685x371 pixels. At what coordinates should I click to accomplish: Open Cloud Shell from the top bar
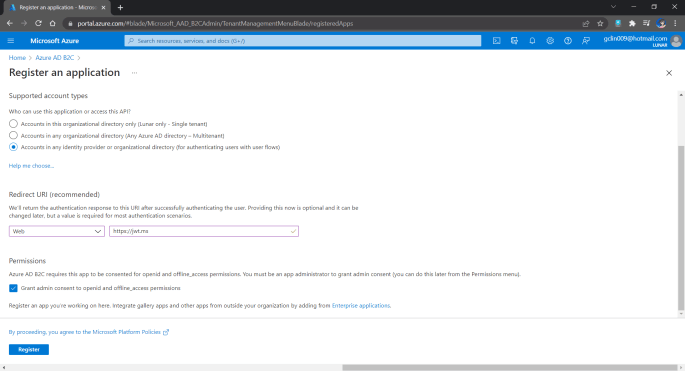click(x=497, y=41)
